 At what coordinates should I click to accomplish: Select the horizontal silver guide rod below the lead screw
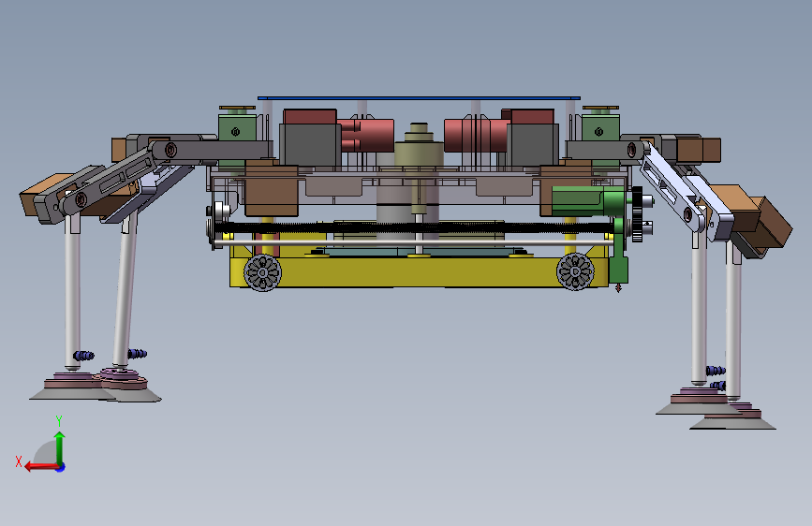[x=413, y=242]
